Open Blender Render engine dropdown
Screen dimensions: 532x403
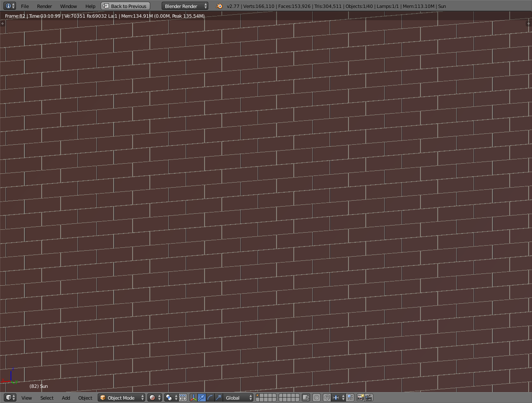(185, 6)
